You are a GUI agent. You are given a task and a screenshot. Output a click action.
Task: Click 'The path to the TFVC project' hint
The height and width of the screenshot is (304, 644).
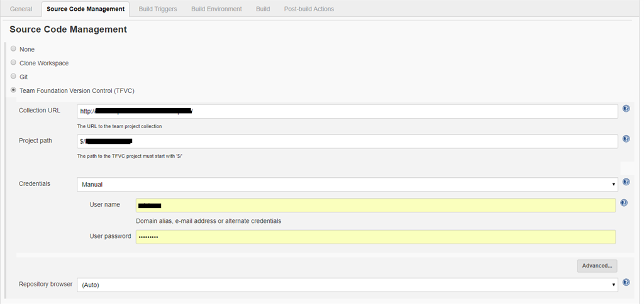130,156
